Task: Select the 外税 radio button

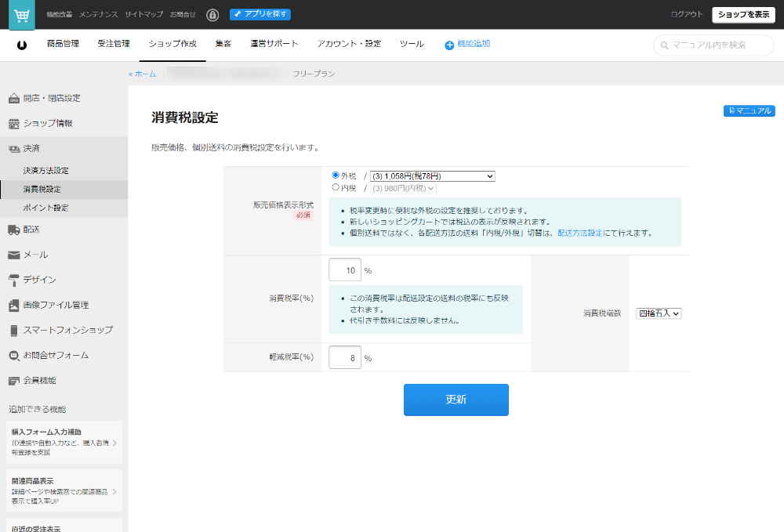Action: tap(336, 176)
